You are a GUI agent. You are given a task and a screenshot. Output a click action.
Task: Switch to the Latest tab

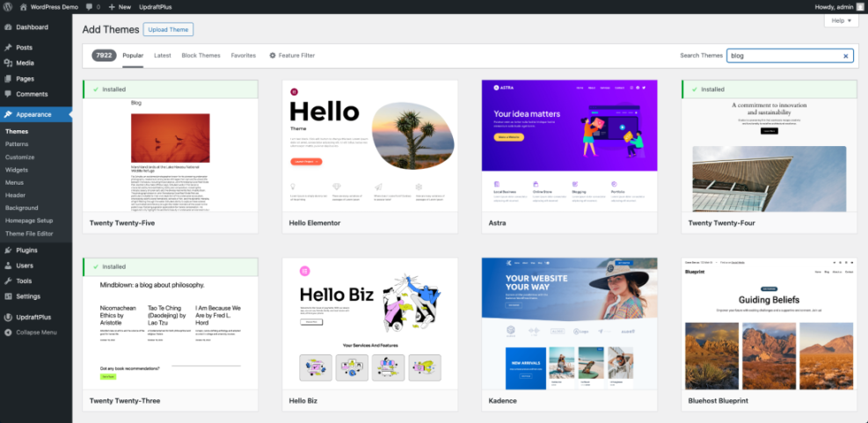click(163, 55)
